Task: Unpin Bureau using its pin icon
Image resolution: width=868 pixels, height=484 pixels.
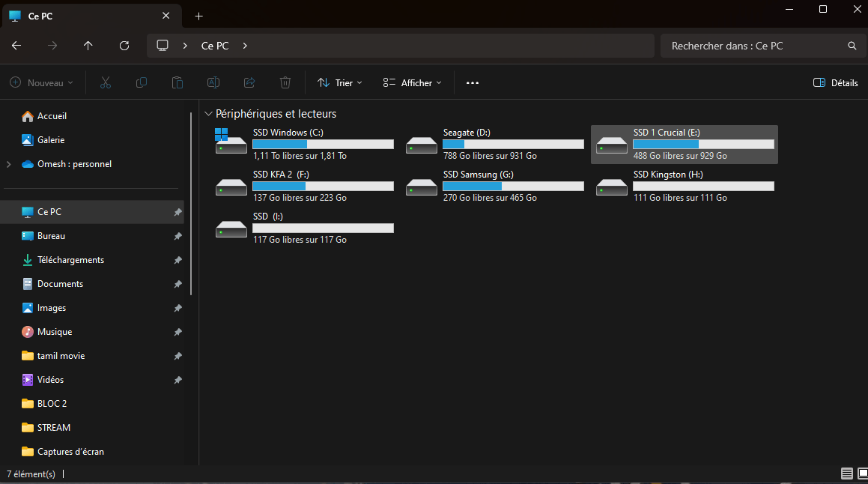Action: click(177, 236)
